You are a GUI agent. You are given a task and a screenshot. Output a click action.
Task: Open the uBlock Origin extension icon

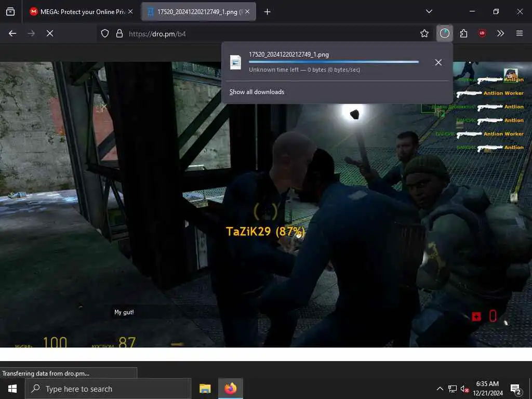[x=482, y=33]
